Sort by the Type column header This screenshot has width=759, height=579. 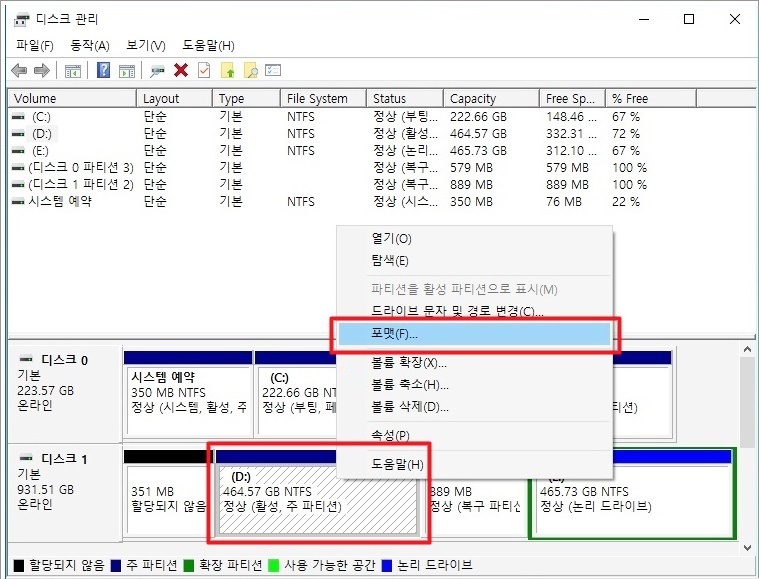tap(246, 98)
